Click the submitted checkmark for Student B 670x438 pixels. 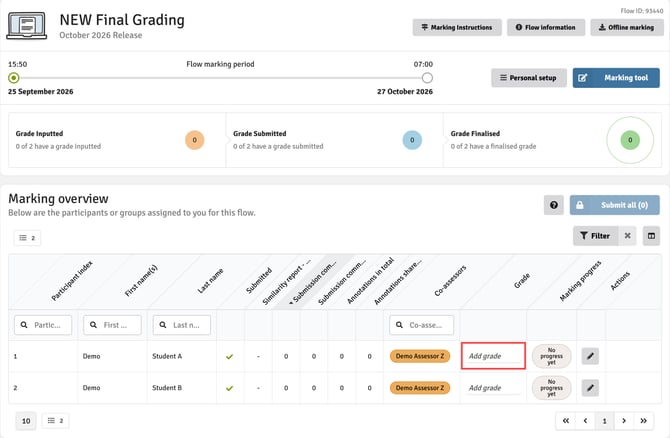(229, 388)
